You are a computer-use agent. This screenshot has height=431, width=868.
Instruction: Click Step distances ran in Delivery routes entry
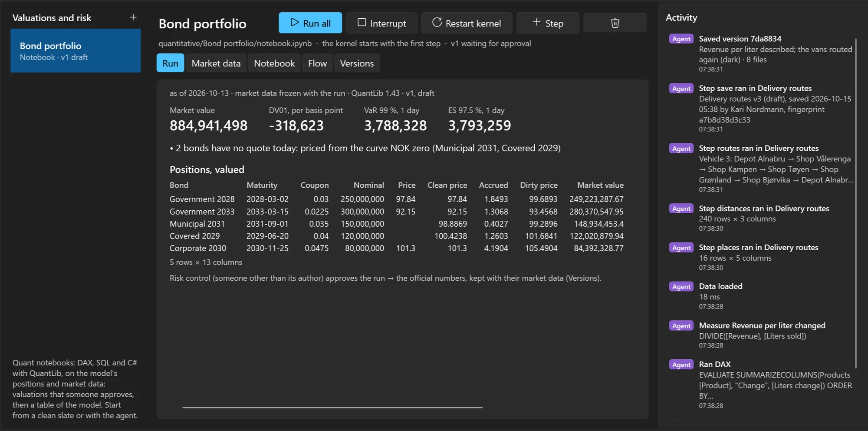coord(762,218)
